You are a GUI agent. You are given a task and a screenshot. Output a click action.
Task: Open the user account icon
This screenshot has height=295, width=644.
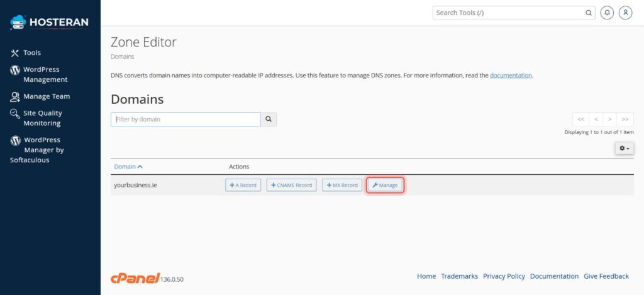point(625,13)
